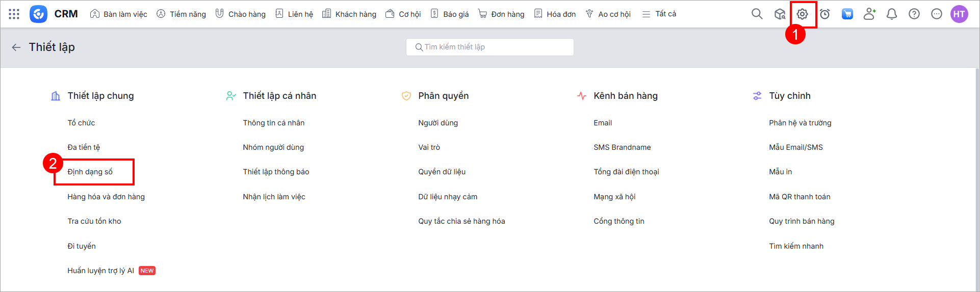Go back using the arrow beside Thiết lập
980x292 pixels.
point(16,47)
